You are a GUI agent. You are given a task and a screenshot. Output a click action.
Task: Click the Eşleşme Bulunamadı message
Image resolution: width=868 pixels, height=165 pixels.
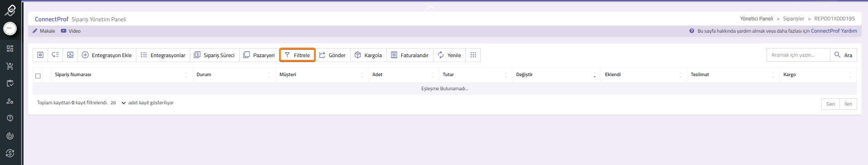click(x=445, y=88)
